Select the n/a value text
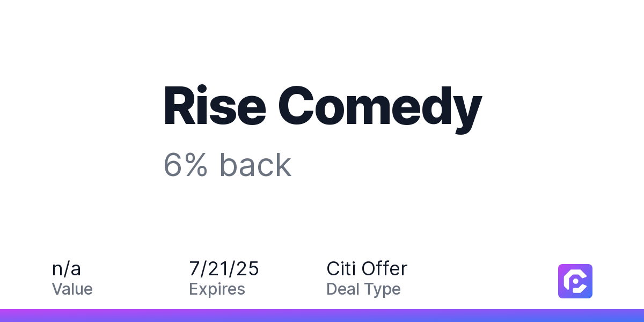The width and height of the screenshot is (644, 322). [x=67, y=268]
